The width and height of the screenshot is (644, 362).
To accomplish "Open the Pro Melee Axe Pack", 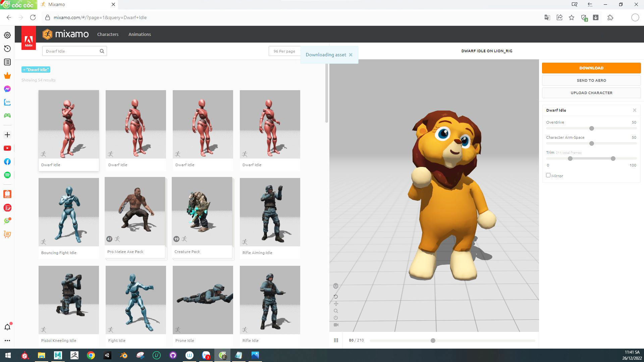I will pos(135,217).
